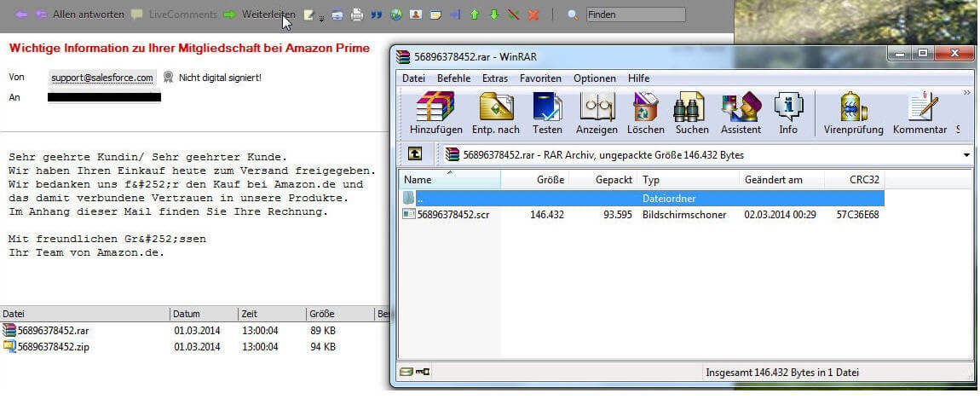980x399 pixels.
Task: Click the red X delete icon in mail toolbar
Action: (533, 14)
